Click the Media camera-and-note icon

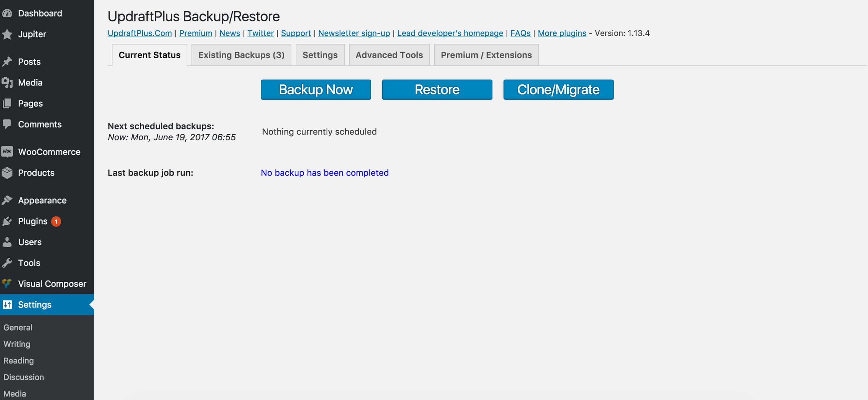pyautogui.click(x=7, y=83)
